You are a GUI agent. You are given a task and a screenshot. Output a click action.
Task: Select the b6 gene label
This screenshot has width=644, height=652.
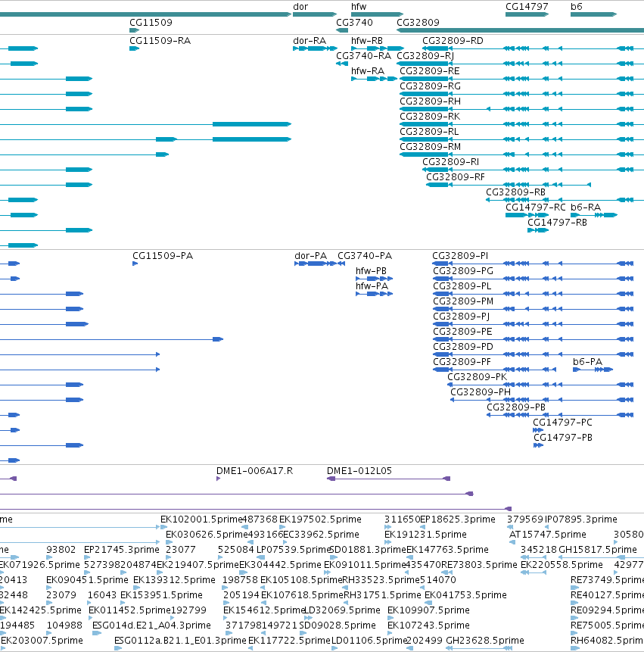pyautogui.click(x=577, y=7)
